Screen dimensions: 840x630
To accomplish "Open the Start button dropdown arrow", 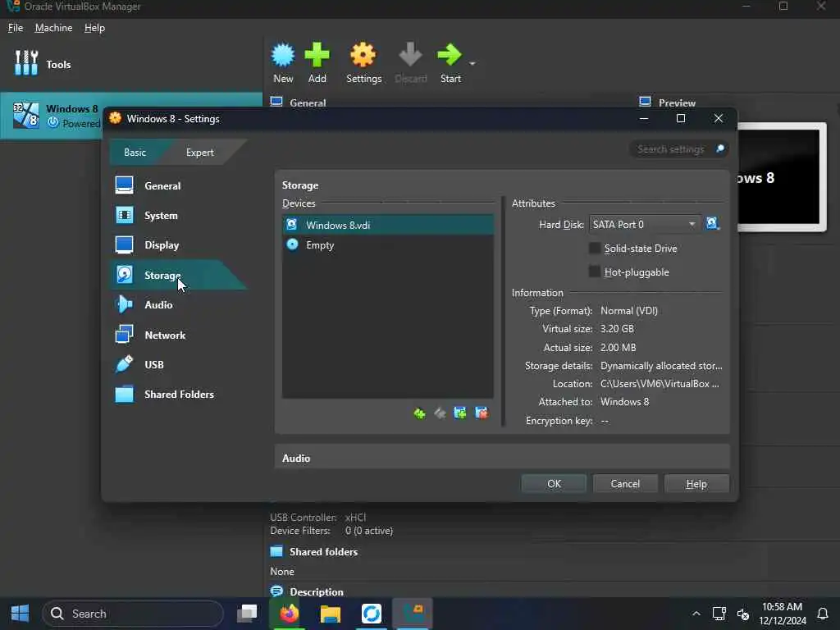I will pyautogui.click(x=472, y=64).
